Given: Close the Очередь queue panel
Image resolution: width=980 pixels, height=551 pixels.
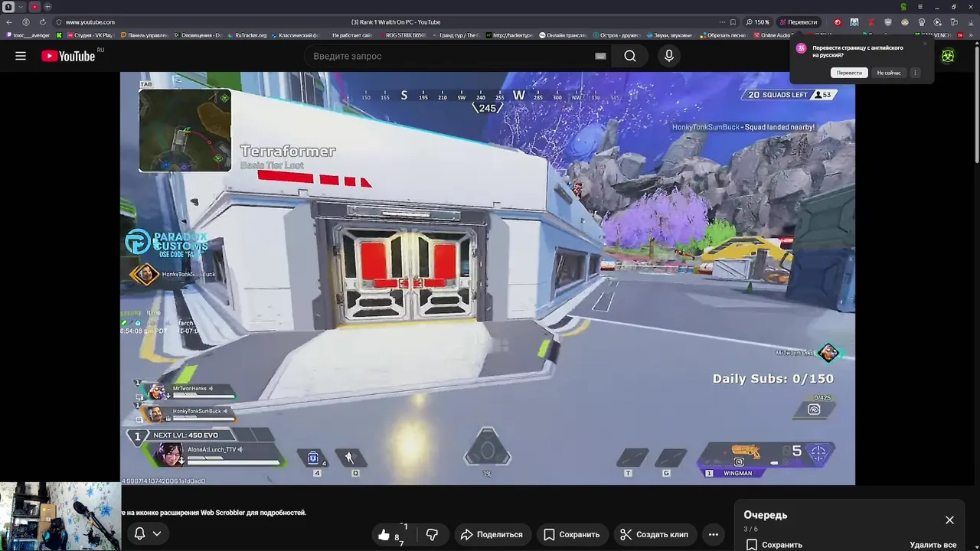Looking at the screenshot, I should click(949, 520).
